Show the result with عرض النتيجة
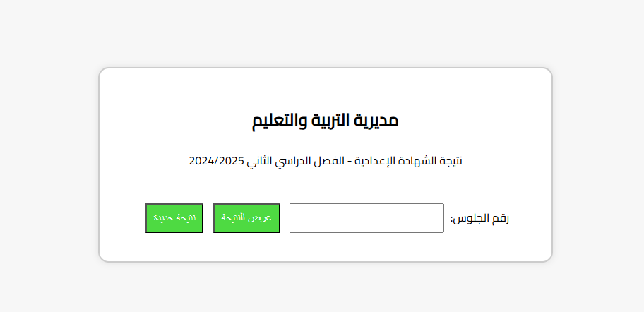The height and width of the screenshot is (312, 644). 246,218
